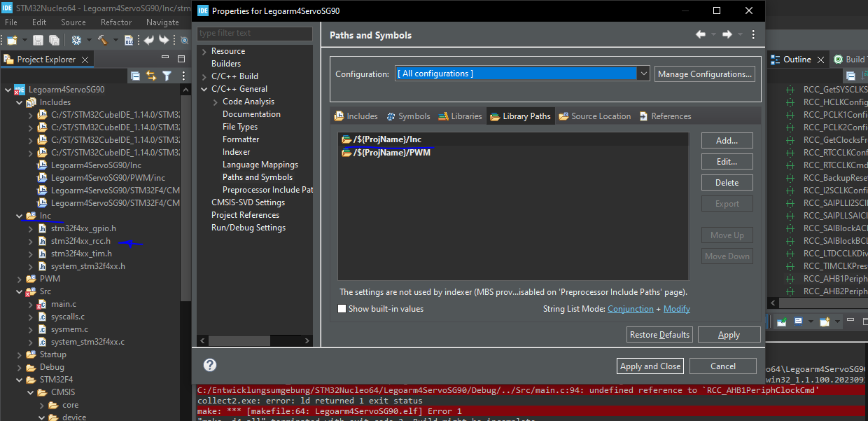
Task: Click the Modify link
Action: tap(676, 309)
